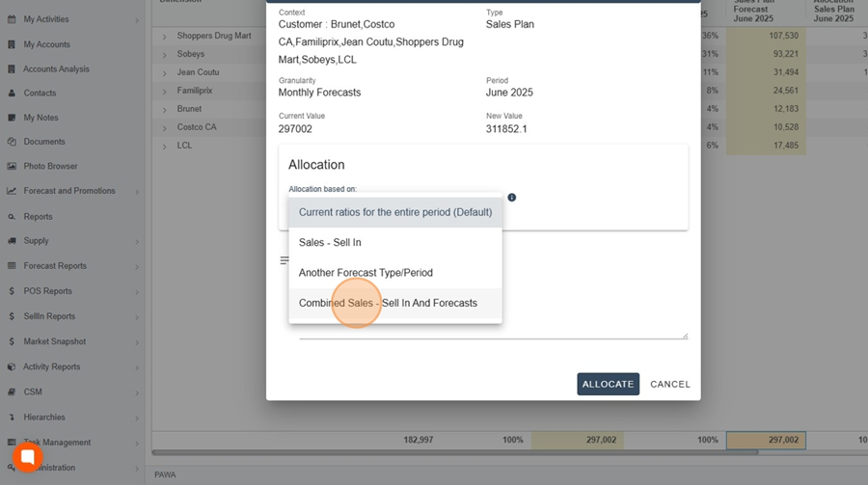This screenshot has width=868, height=485.
Task: Expand the LCL row
Action: (x=164, y=147)
